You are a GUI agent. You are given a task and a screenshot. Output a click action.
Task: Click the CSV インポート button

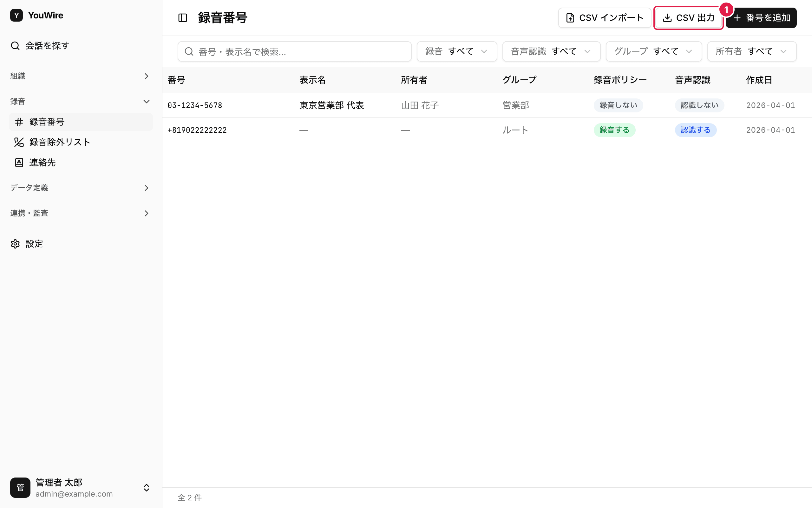pos(605,18)
